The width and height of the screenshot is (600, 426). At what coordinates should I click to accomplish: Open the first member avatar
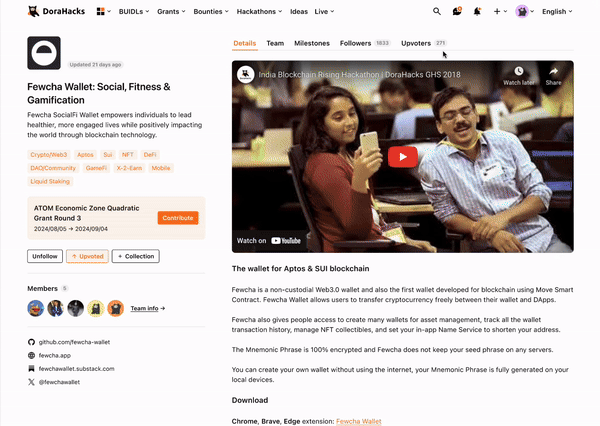[36, 308]
